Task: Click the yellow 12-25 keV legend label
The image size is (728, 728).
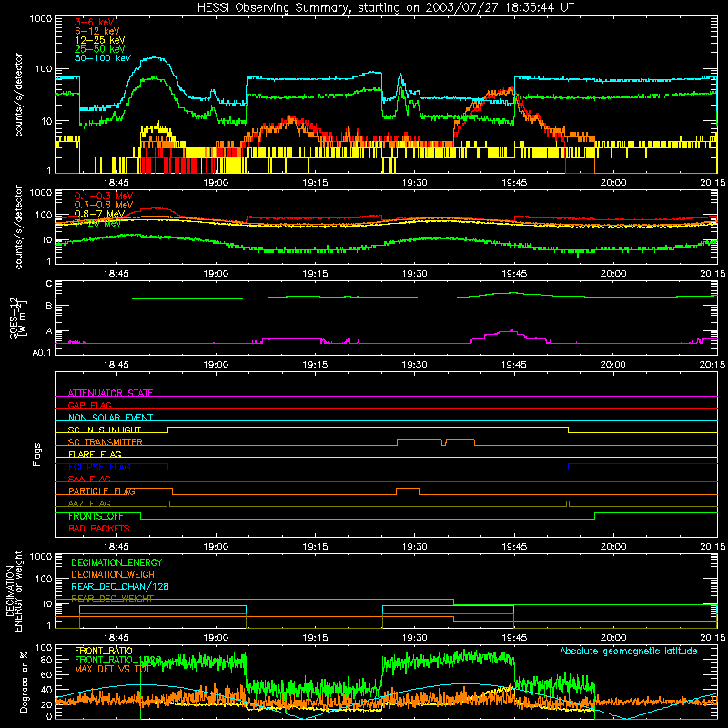Action: click(x=99, y=40)
